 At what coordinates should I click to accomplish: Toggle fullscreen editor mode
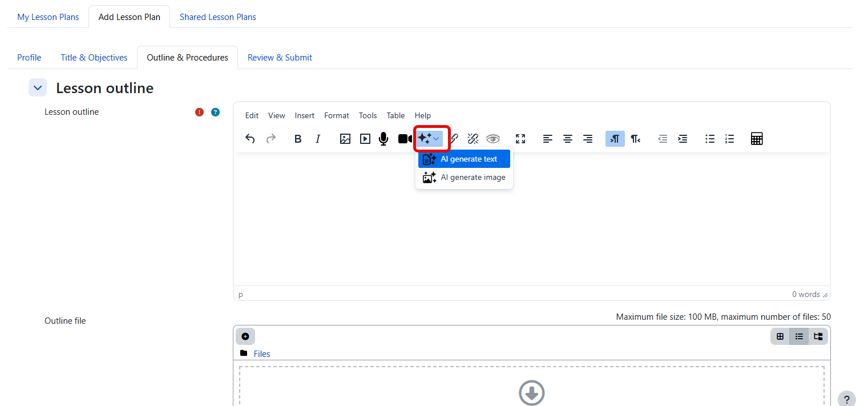point(520,139)
